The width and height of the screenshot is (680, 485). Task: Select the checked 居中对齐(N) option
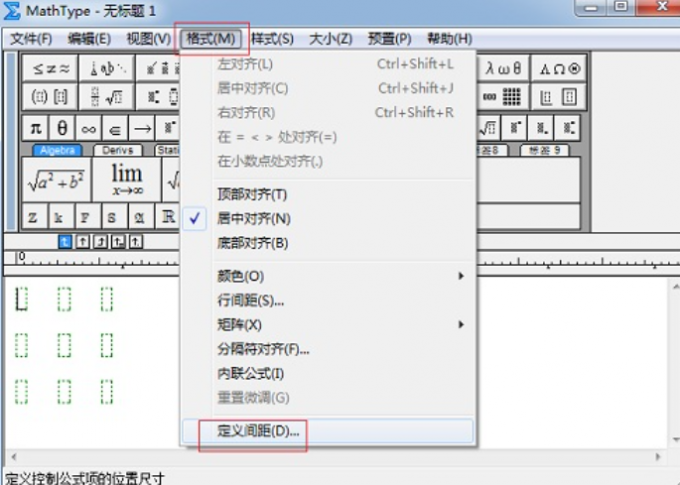pyautogui.click(x=328, y=219)
